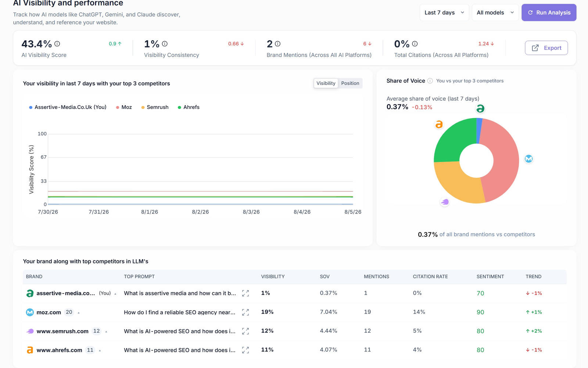The height and width of the screenshot is (368, 588).
Task: Click moz.com badge showing 20
Action: pos(69,312)
